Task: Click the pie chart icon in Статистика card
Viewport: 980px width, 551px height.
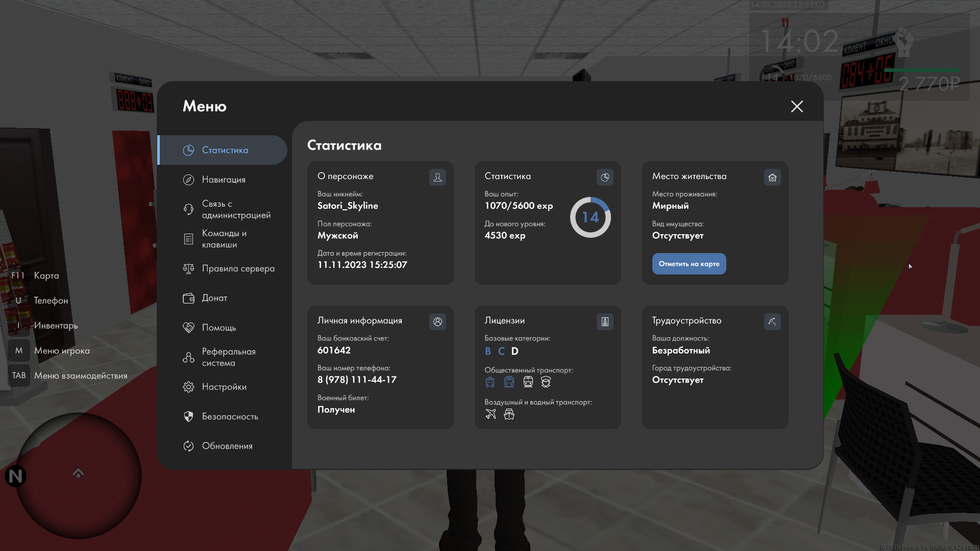Action: tap(605, 178)
